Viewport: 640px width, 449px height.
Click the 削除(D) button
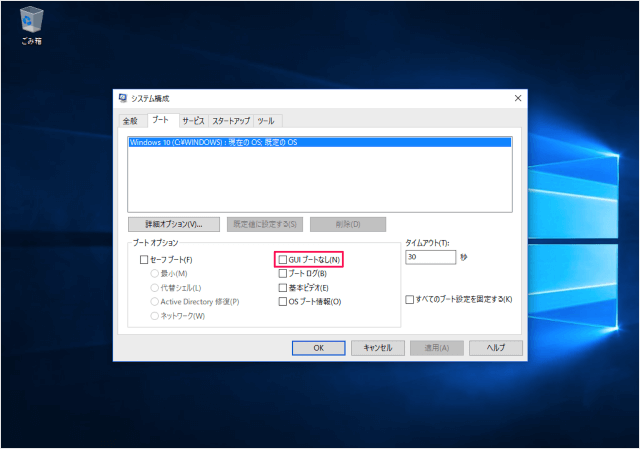(x=348, y=224)
